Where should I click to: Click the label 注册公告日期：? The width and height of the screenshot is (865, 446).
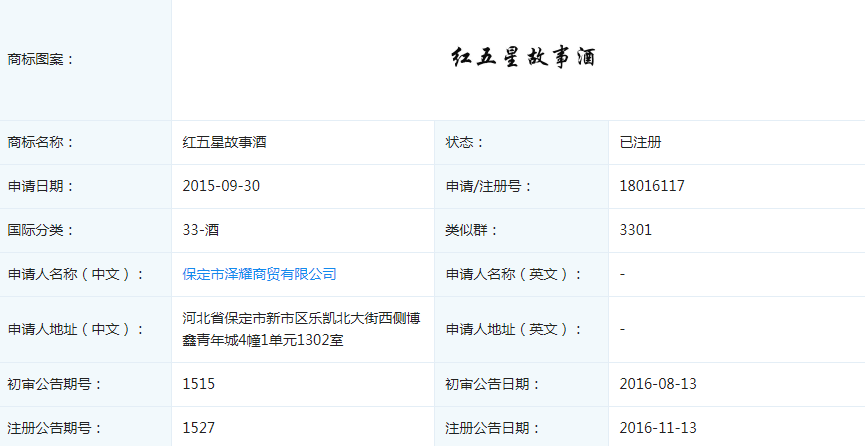(493, 428)
